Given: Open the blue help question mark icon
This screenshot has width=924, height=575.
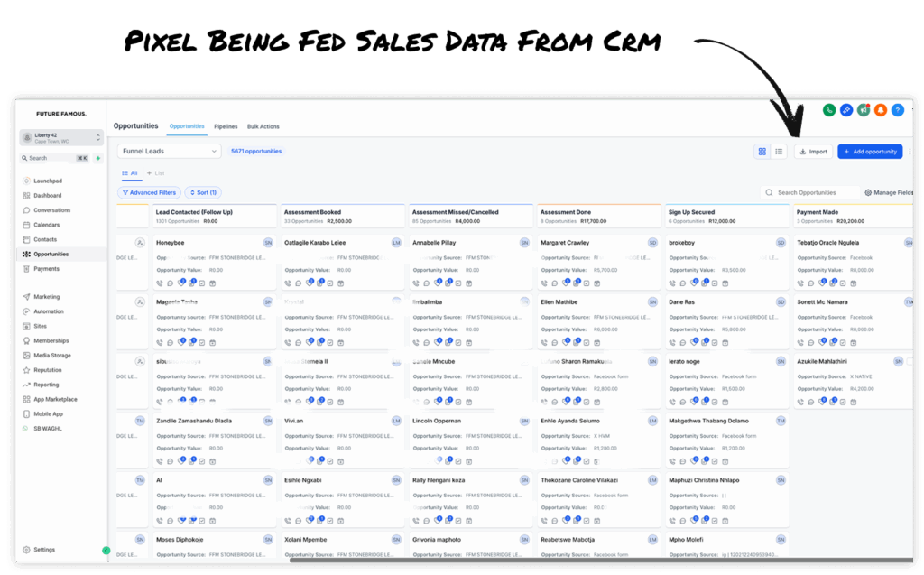Looking at the screenshot, I should coord(897,110).
